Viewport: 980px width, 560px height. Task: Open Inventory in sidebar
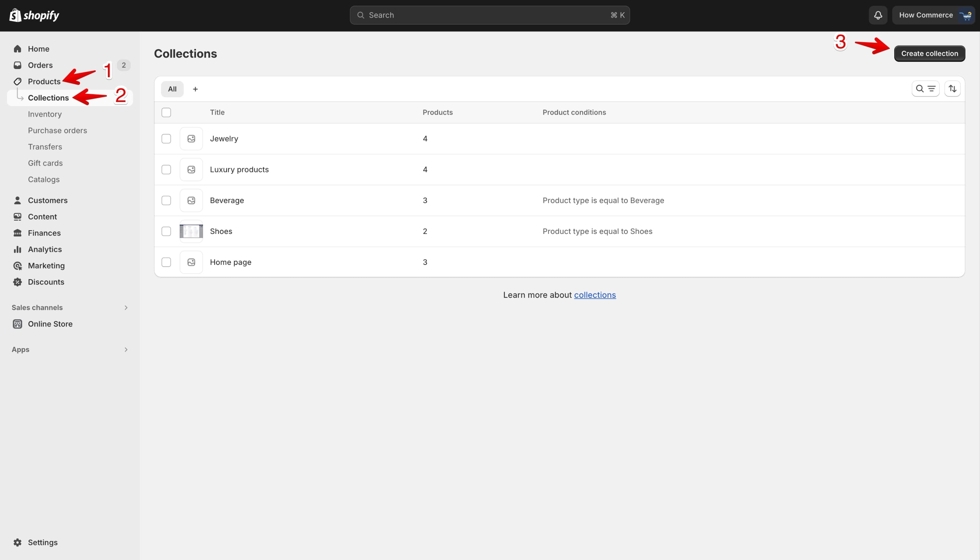45,114
